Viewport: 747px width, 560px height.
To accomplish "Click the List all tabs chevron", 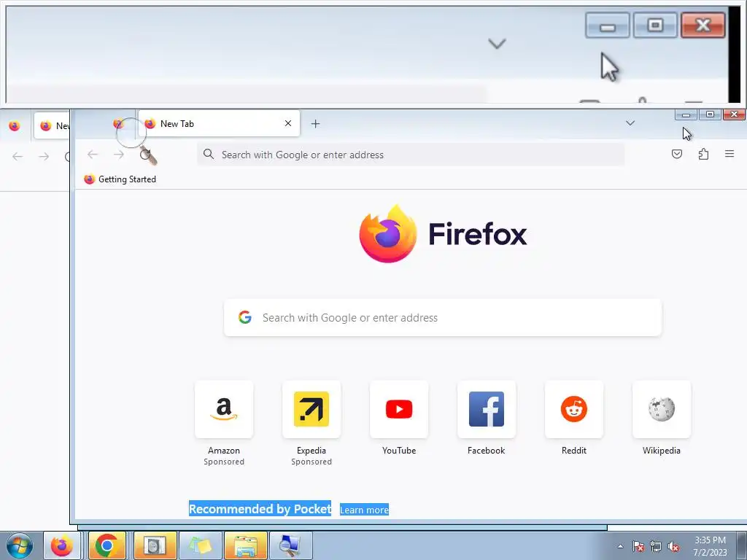I will 630,123.
